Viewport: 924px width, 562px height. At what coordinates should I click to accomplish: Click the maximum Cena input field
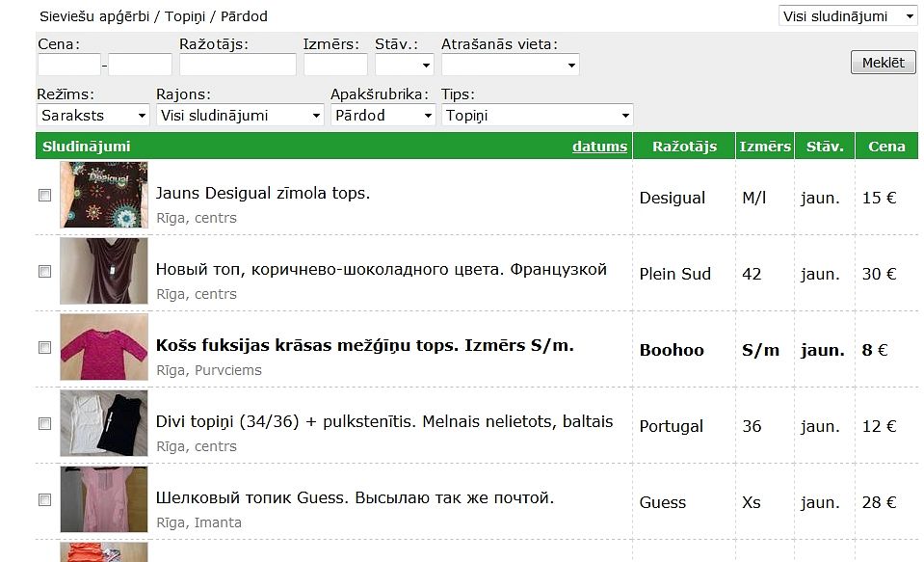pos(141,65)
